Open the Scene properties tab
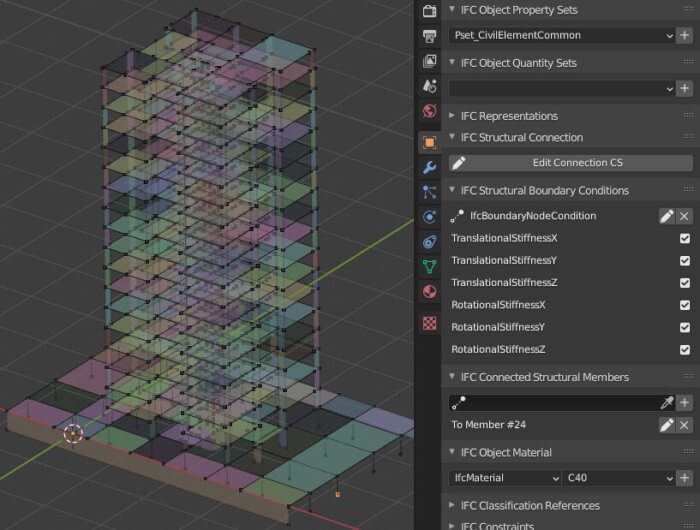The height and width of the screenshot is (530, 700). [x=429, y=86]
